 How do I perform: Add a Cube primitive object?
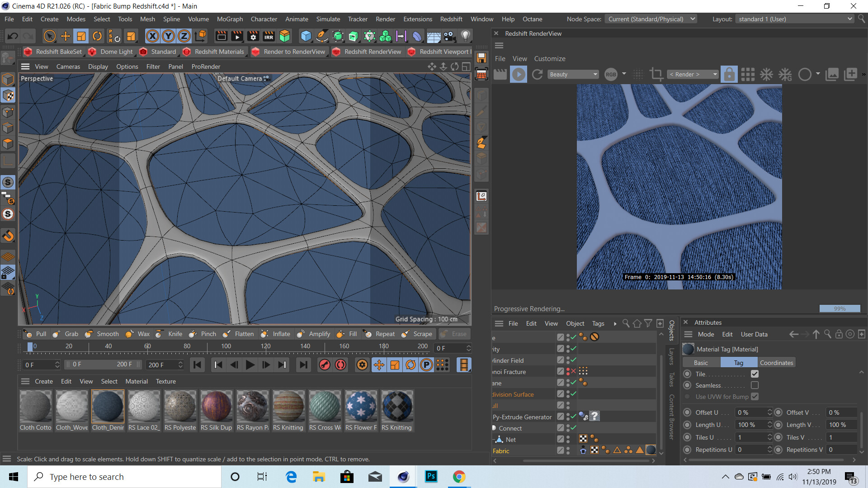[306, 36]
